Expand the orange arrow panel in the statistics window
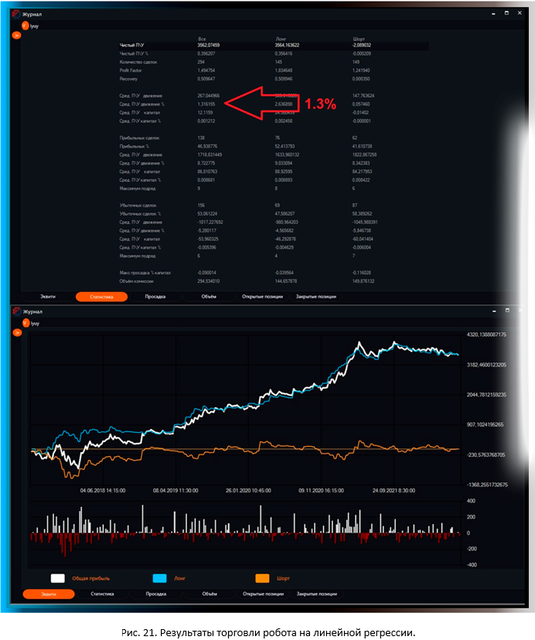The width and height of the screenshot is (535, 640). pos(17,36)
